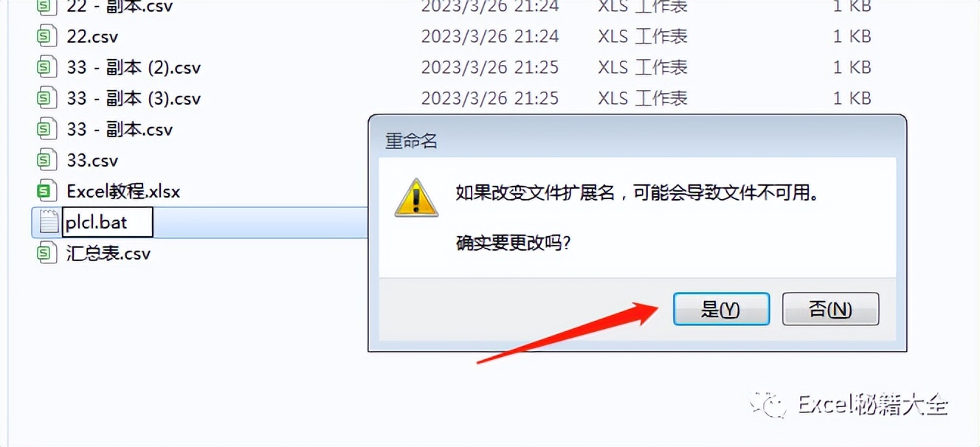Click the Excel教程.xlsx green icon
Screen dimensions: 980x447
(47, 191)
